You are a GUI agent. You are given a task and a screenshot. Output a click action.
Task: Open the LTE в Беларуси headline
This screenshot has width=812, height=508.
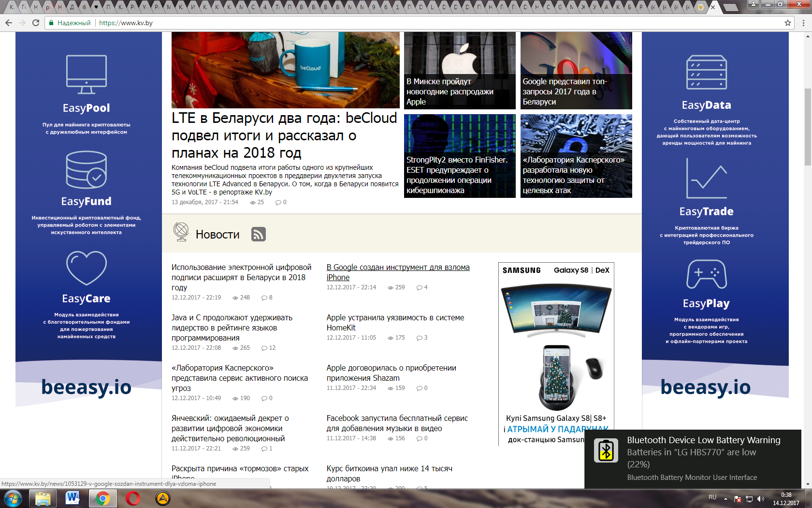pyautogui.click(x=285, y=135)
